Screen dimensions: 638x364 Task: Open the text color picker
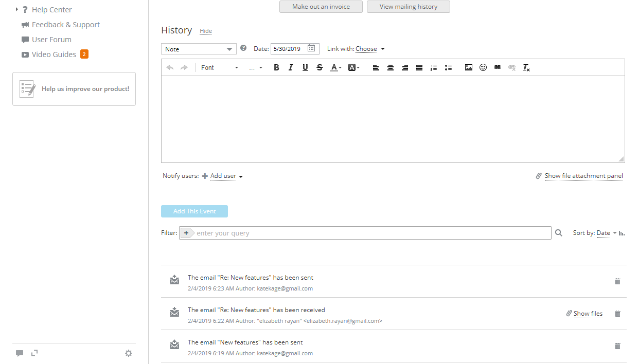pyautogui.click(x=335, y=67)
